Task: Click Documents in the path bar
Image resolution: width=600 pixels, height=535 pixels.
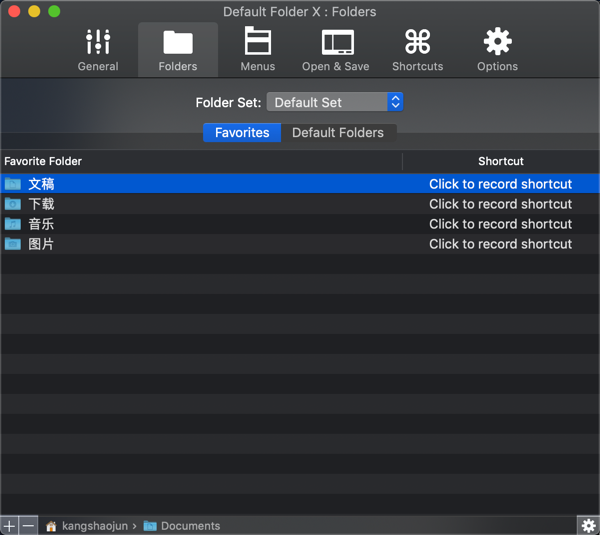Action: pyautogui.click(x=182, y=526)
